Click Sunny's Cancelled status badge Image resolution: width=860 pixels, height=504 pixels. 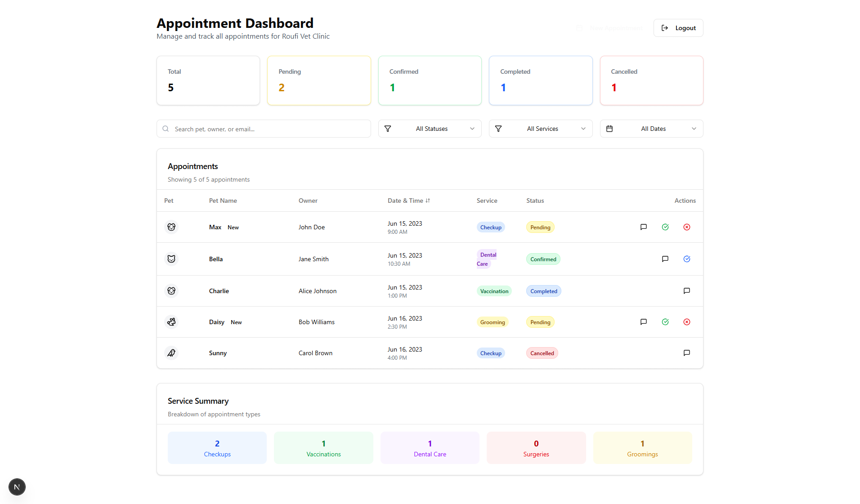542,353
